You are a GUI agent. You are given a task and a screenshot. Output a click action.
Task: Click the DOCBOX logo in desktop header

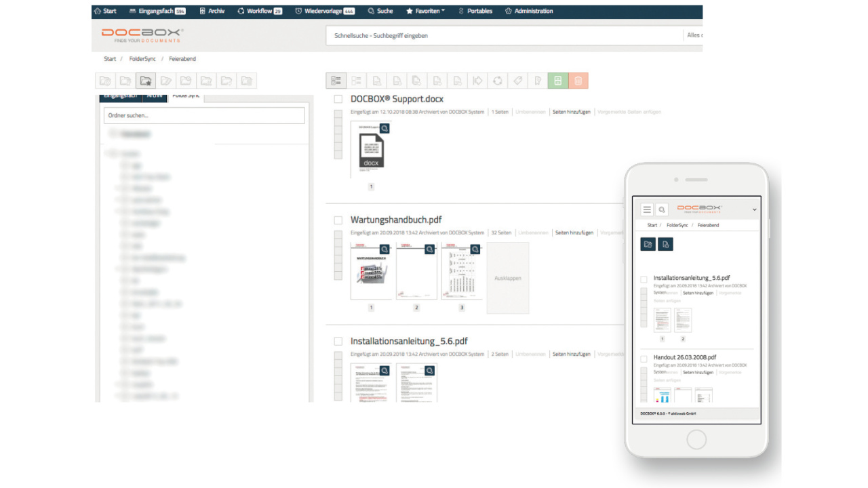pyautogui.click(x=142, y=35)
